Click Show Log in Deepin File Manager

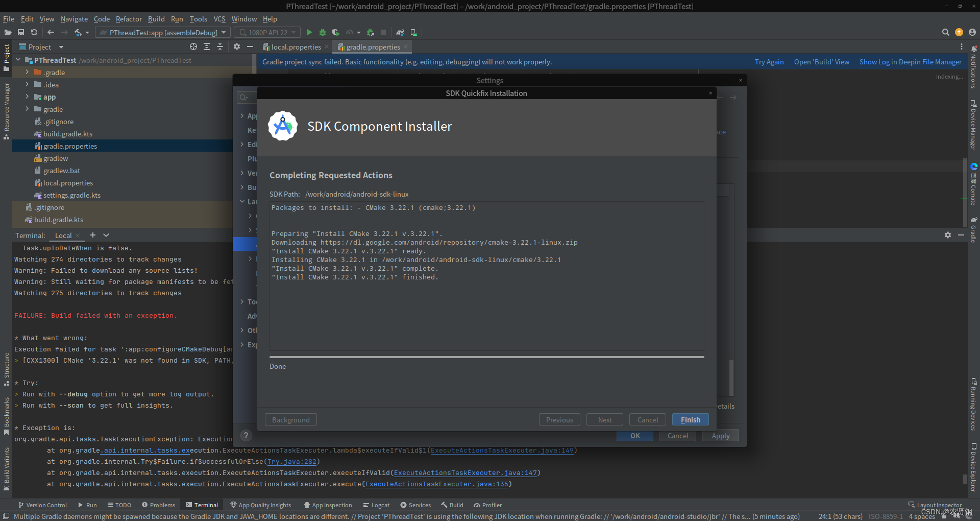click(x=911, y=62)
